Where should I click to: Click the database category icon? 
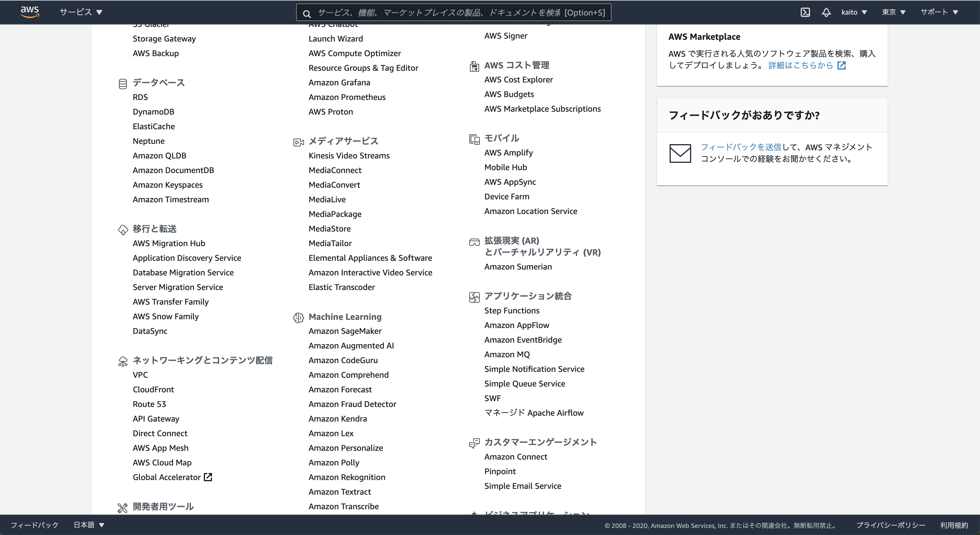click(x=123, y=83)
